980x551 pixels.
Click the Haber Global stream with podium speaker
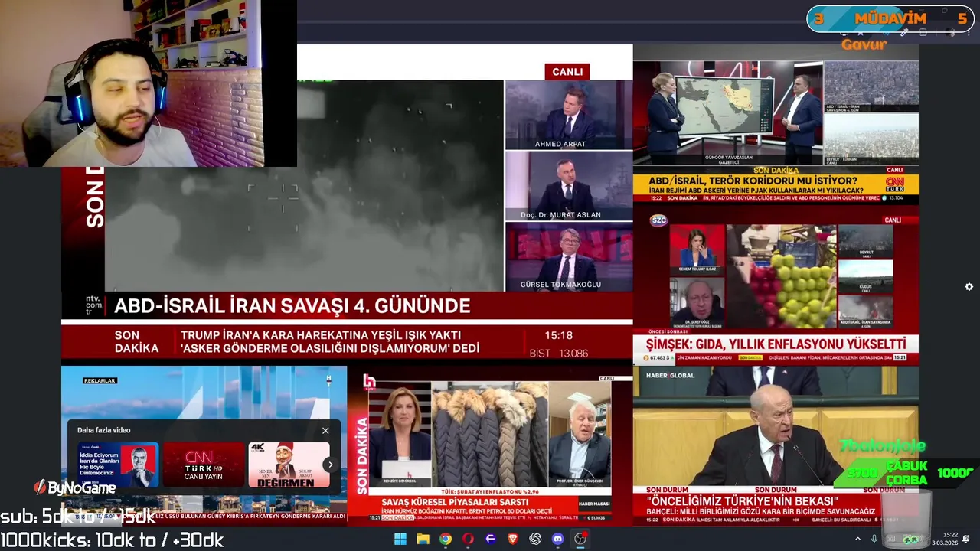pyautogui.click(x=776, y=429)
